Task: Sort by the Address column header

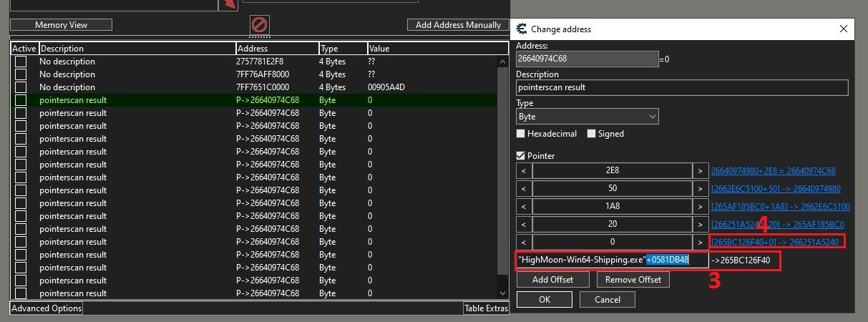Action: coord(276,49)
